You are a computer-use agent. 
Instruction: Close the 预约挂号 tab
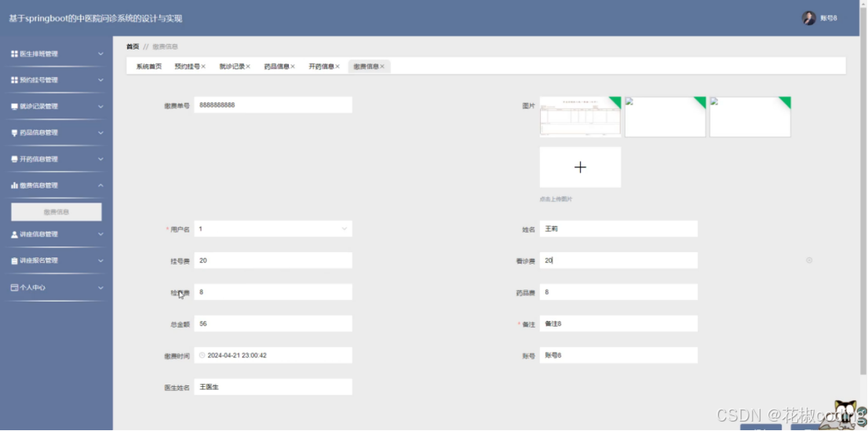point(203,67)
